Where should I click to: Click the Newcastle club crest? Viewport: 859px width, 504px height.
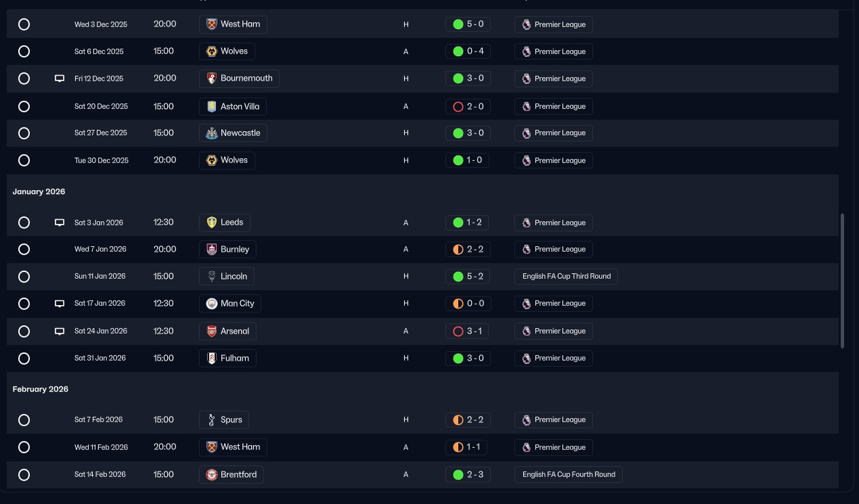211,133
